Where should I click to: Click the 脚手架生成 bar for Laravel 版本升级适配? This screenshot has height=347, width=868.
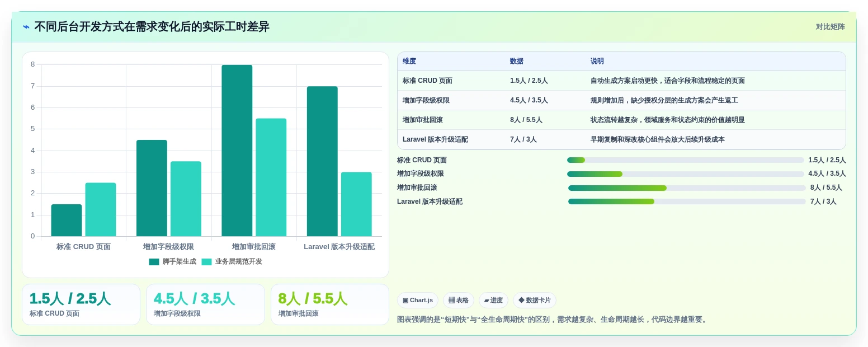tap(322, 161)
